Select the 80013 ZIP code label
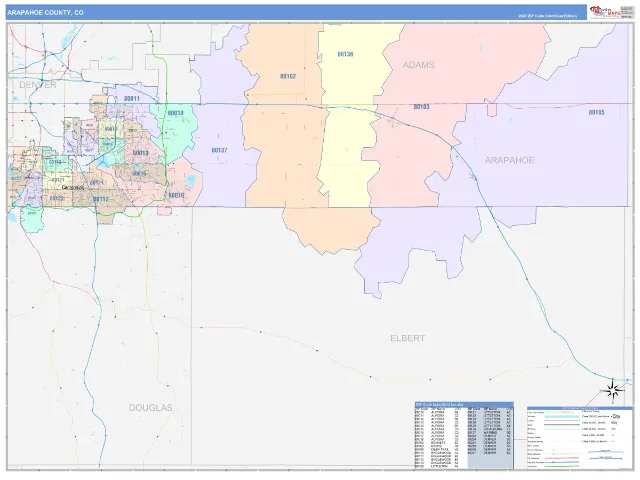 point(140,153)
